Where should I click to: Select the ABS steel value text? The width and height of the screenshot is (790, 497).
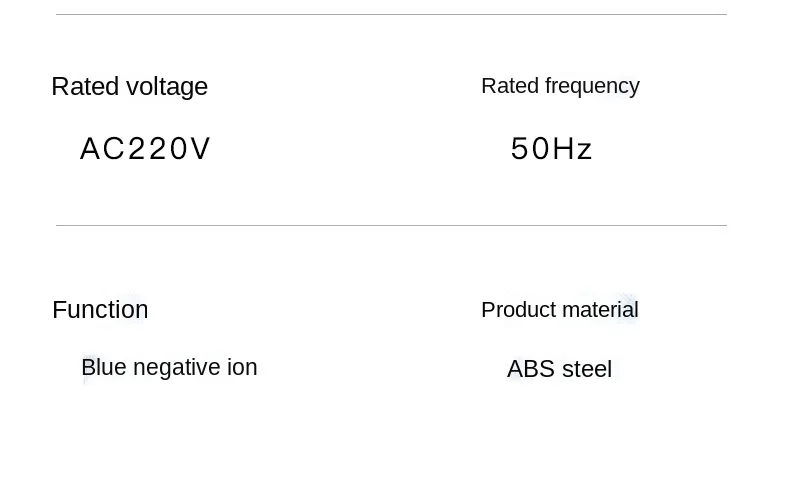(x=559, y=369)
